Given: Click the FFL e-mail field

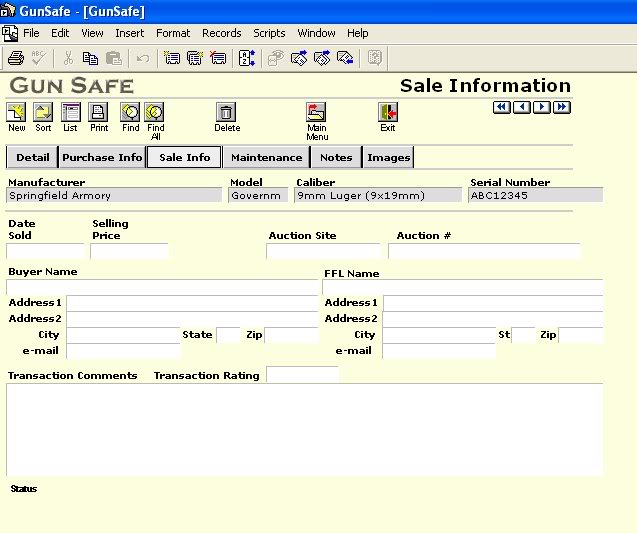Looking at the screenshot, I should (x=439, y=351).
